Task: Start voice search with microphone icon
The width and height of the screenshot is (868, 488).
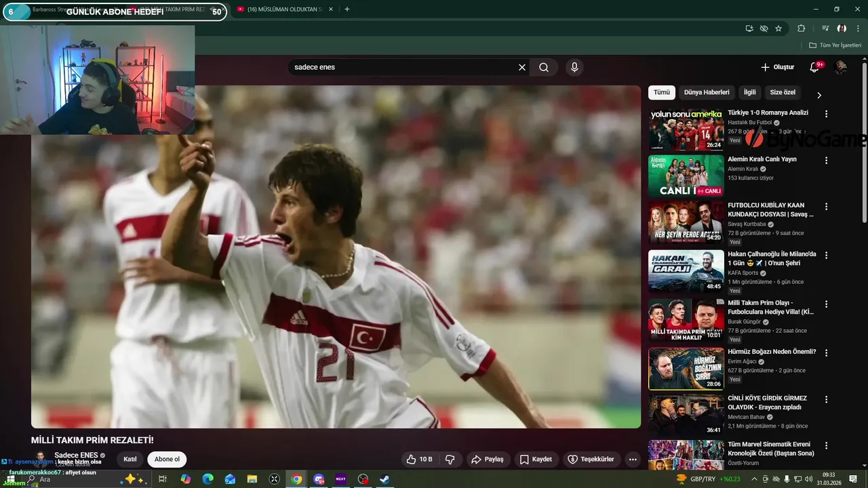Action: pos(574,67)
